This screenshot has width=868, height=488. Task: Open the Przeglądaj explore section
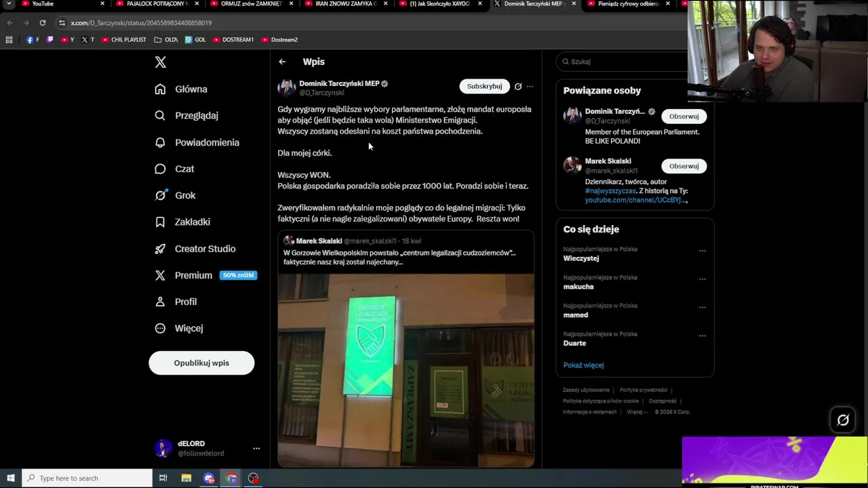pos(186,115)
